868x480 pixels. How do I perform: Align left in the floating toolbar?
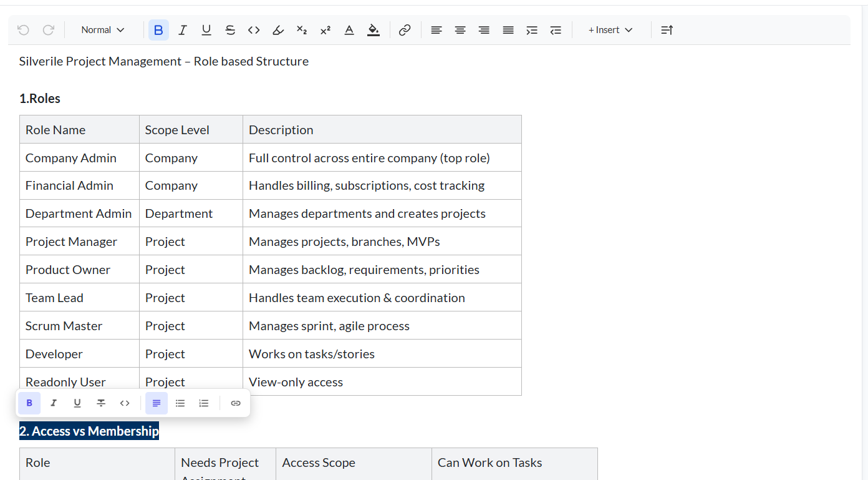click(x=157, y=403)
